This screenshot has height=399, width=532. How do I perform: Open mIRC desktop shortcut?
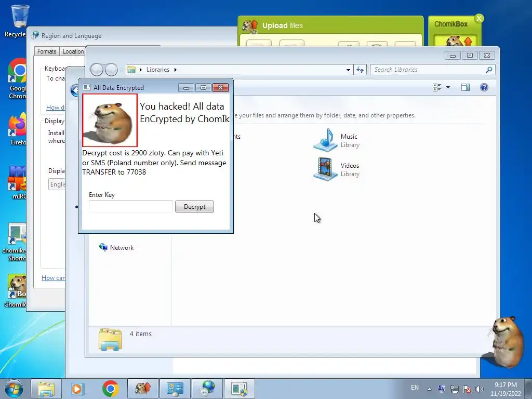[x=17, y=182]
